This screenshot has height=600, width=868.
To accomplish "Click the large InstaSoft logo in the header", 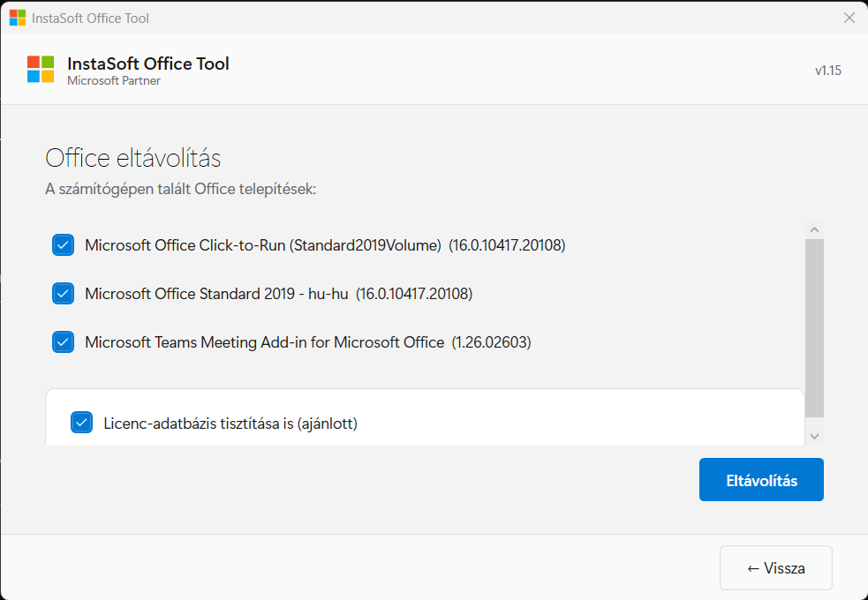I will (x=41, y=69).
